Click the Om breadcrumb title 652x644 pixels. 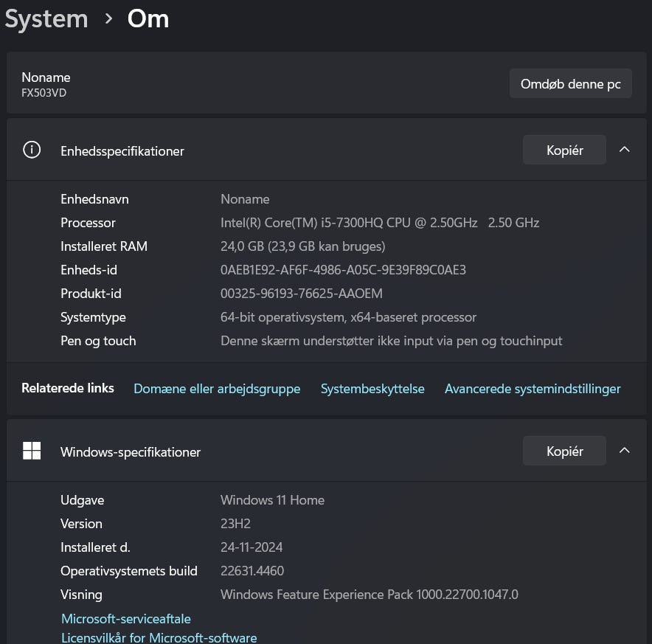pos(148,19)
